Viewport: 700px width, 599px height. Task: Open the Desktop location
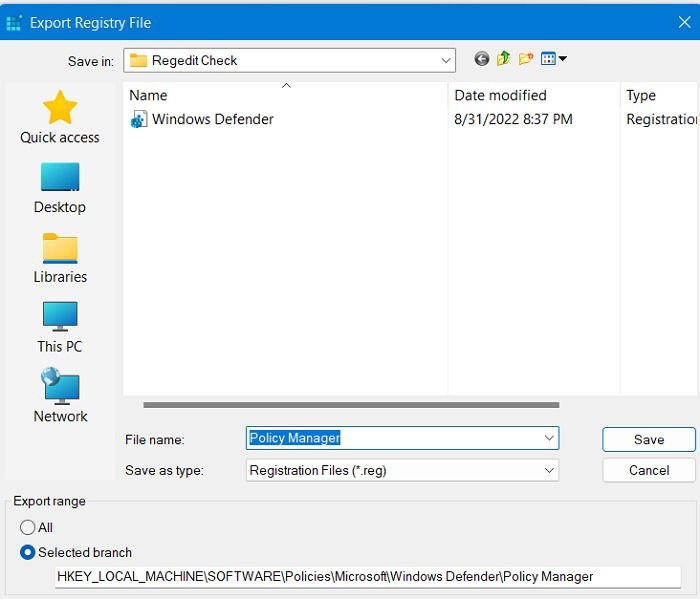(x=60, y=188)
